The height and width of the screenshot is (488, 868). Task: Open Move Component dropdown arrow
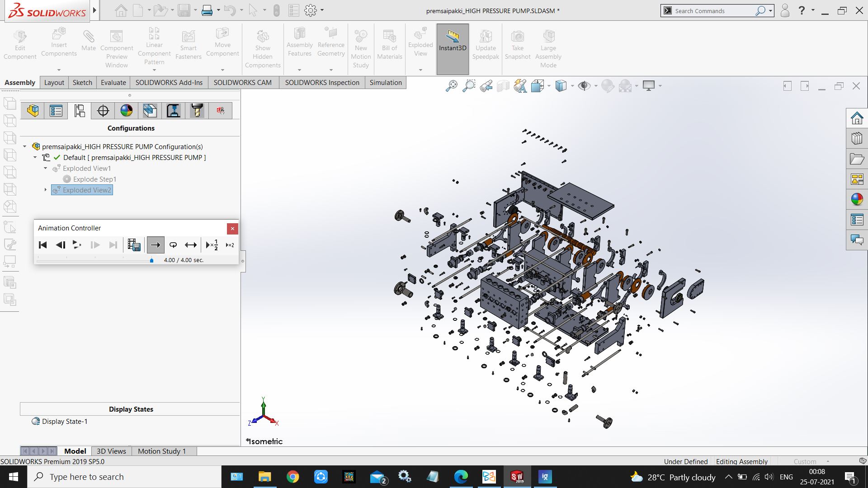(x=222, y=70)
